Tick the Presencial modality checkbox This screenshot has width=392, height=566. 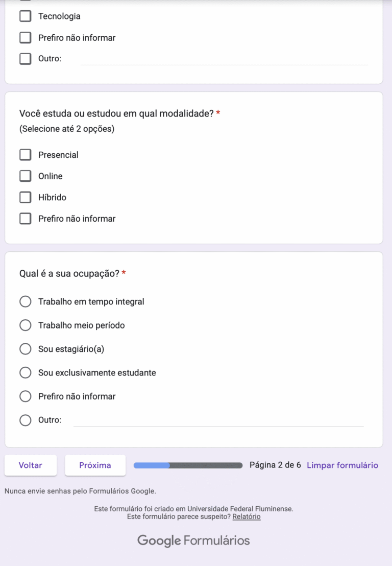[x=26, y=155]
